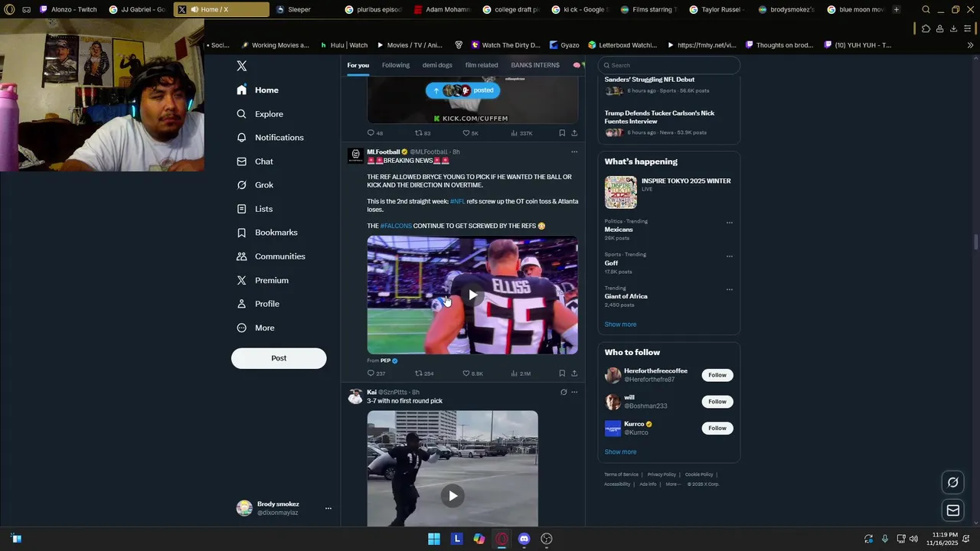Switch to the Following tab

pyautogui.click(x=396, y=65)
